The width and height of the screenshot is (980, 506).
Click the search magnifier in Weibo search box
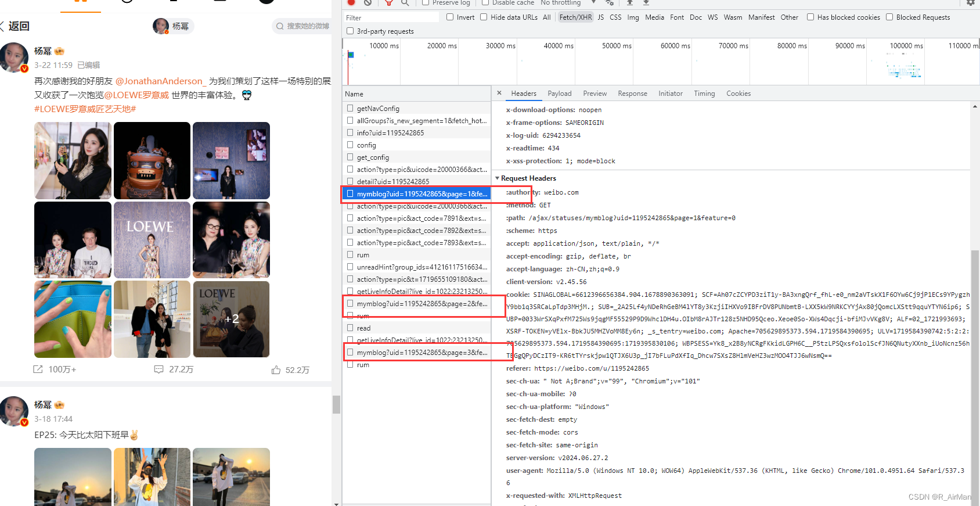coord(280,26)
